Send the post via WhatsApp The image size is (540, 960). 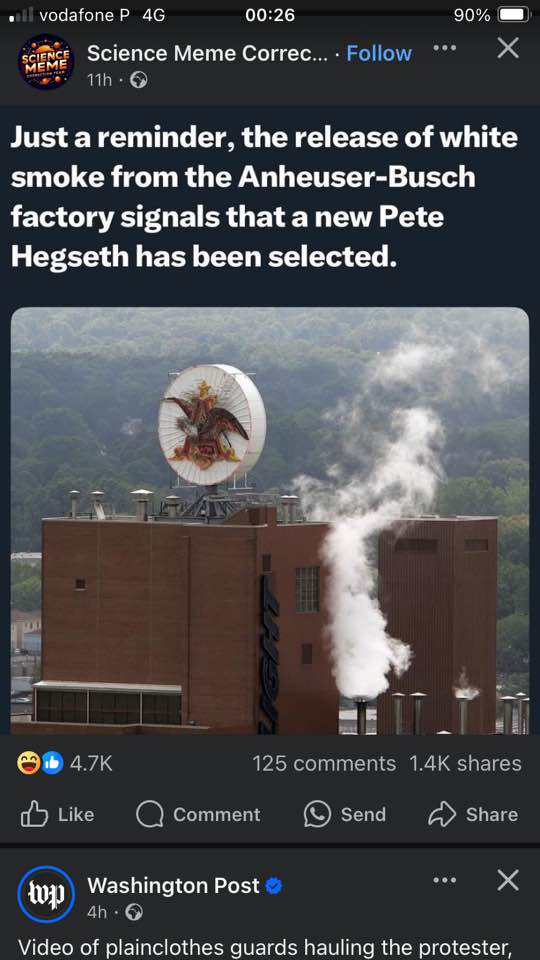click(x=345, y=814)
